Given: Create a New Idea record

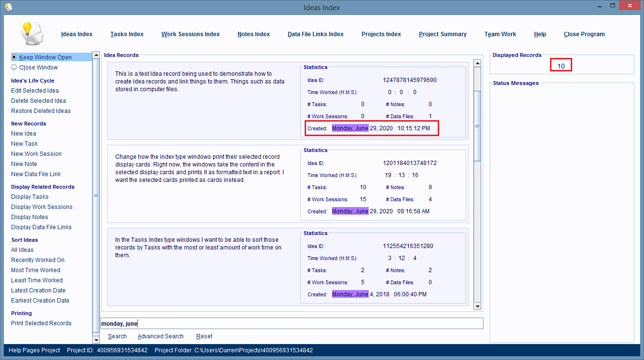Looking at the screenshot, I should (24, 134).
